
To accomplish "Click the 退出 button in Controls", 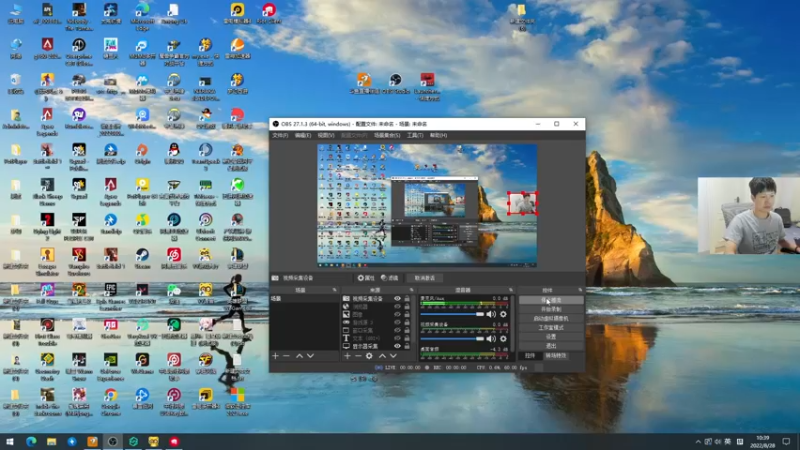I will [x=551, y=346].
